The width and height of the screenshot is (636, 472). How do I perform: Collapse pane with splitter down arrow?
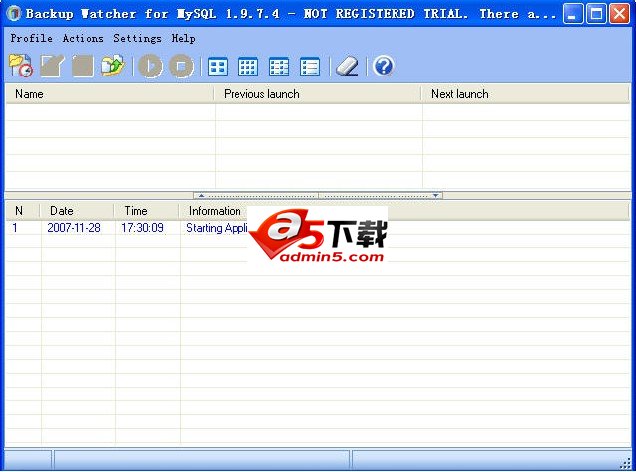435,195
